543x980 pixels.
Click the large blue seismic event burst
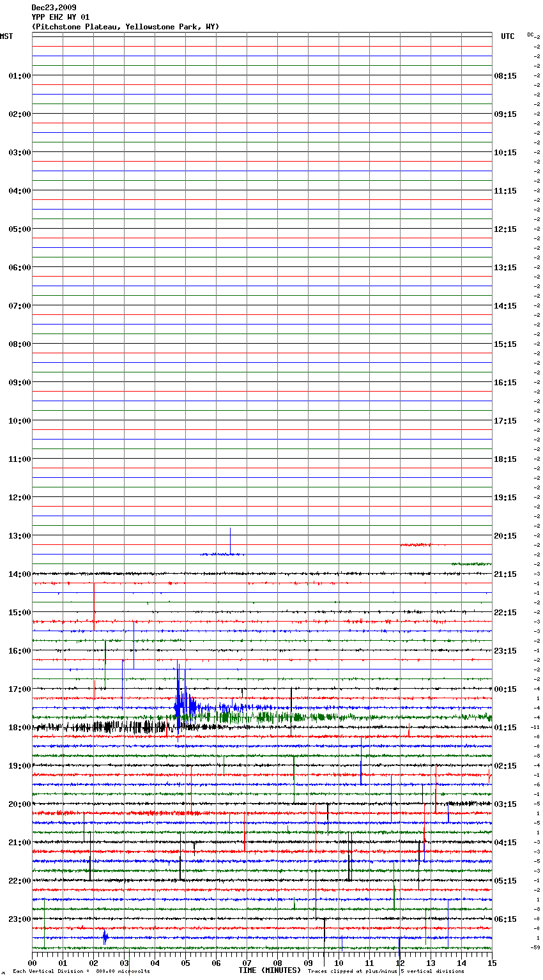click(x=184, y=700)
